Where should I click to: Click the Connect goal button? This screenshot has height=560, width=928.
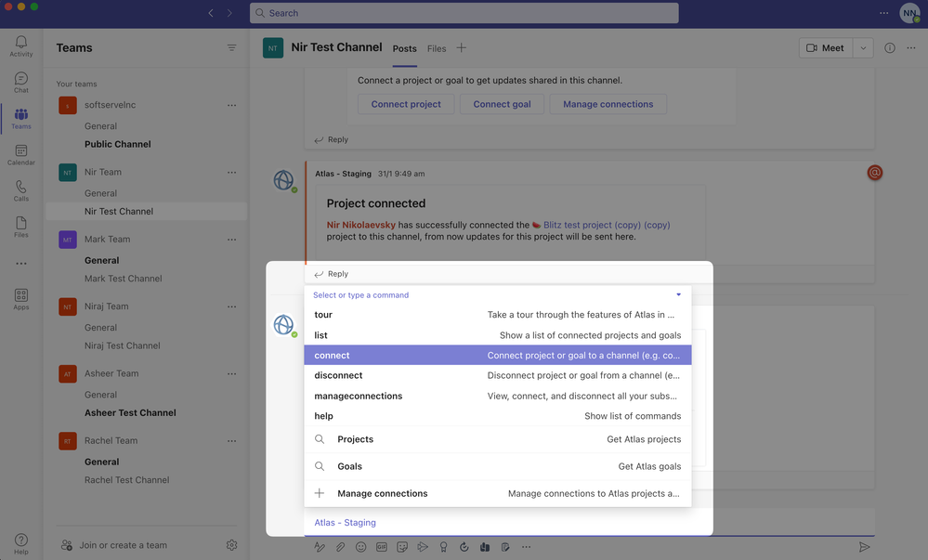[x=502, y=104]
